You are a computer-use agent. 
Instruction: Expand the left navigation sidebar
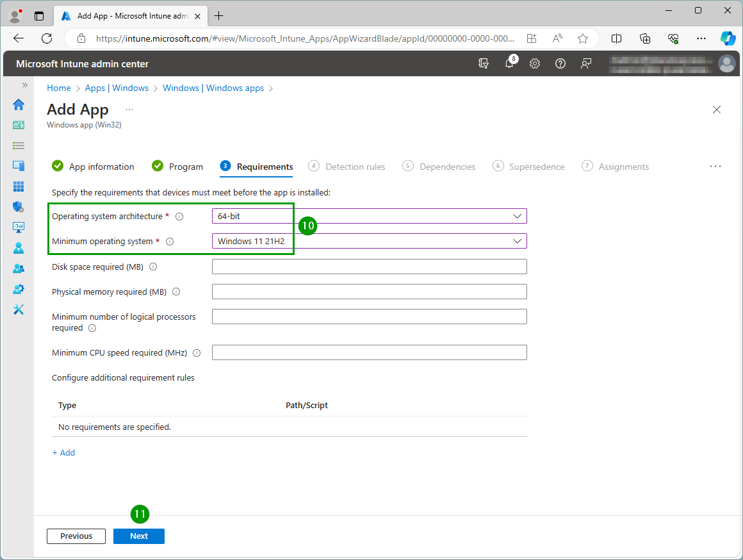(25, 85)
